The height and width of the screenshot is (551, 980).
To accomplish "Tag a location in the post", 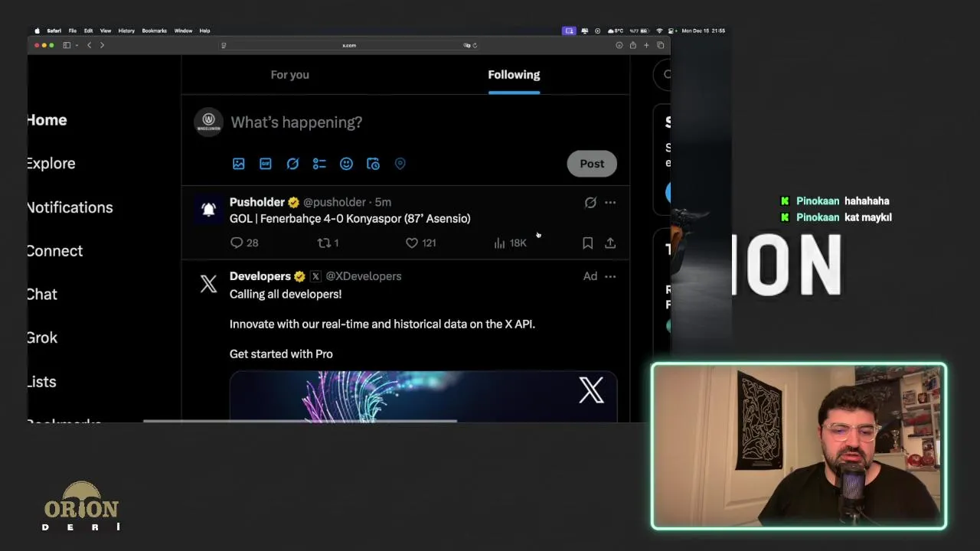I will [x=400, y=164].
